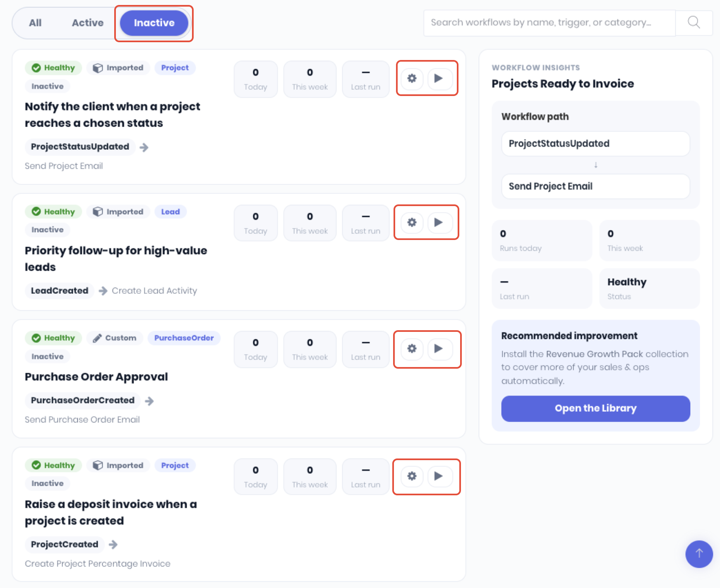
Task: Activate play on Priority follow-up workflow
Action: click(x=439, y=222)
